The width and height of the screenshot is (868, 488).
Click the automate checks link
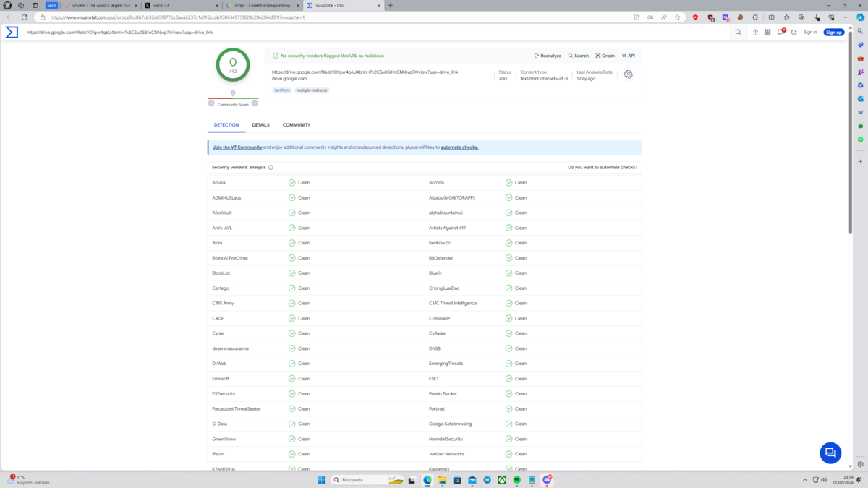pyautogui.click(x=459, y=147)
